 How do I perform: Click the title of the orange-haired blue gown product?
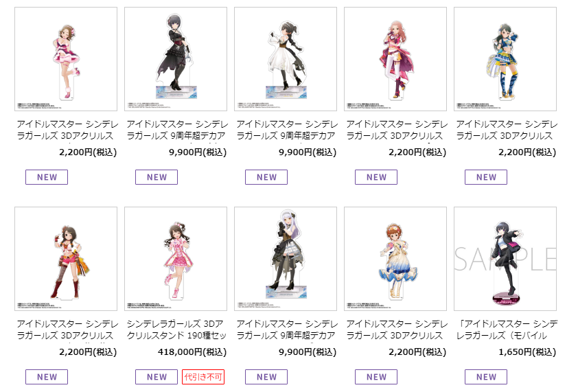pos(396,330)
